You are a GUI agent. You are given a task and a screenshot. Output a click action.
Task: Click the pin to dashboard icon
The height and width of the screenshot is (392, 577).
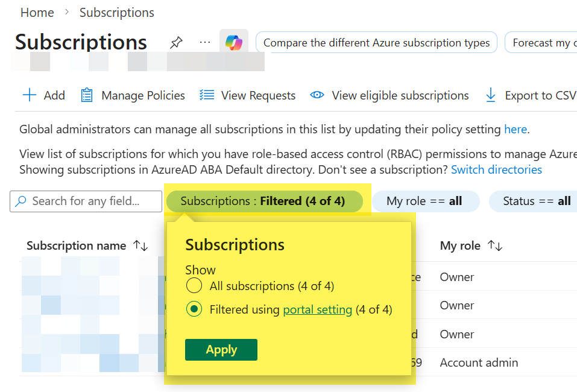point(176,43)
